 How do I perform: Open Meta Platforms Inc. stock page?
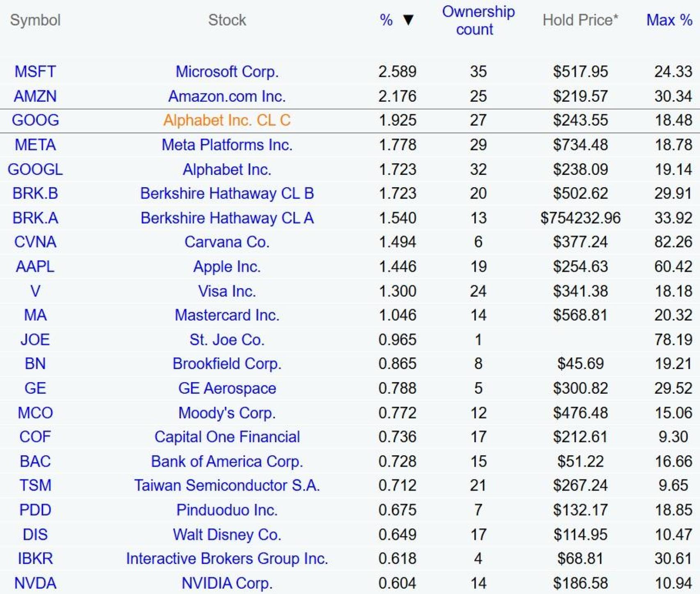click(x=227, y=145)
